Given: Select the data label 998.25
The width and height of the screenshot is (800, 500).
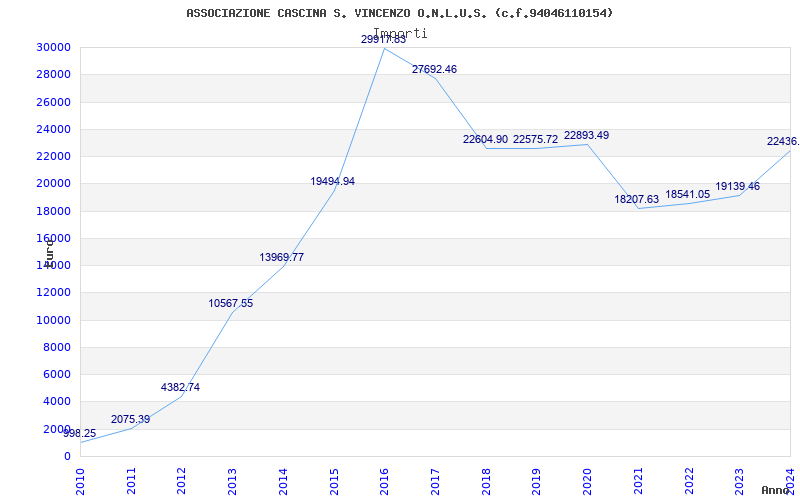Looking at the screenshot, I should (x=80, y=433).
